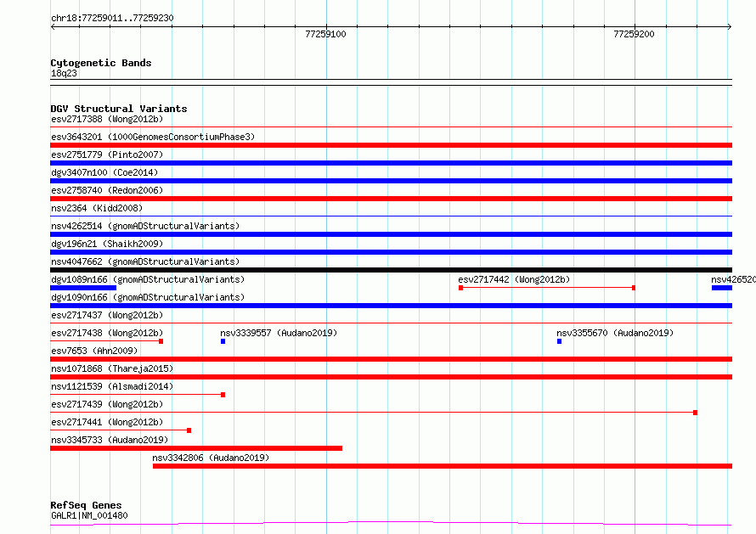756x534 pixels.
Task: Open variant esv2717439 (Wong2012b) label
Action: click(x=107, y=404)
